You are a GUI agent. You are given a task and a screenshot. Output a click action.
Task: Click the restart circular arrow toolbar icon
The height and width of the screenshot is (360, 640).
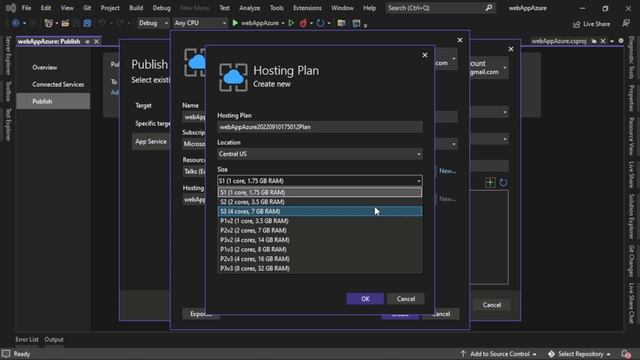point(320,23)
